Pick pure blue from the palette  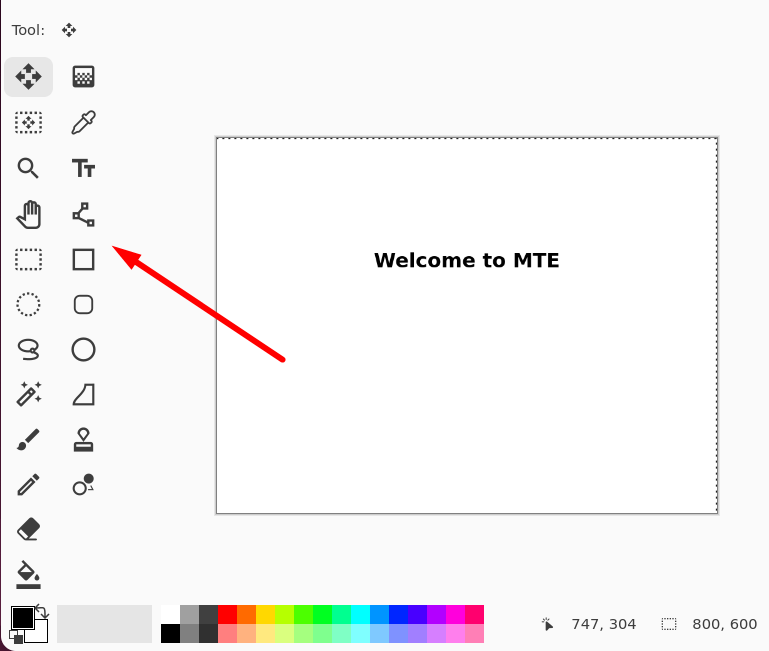pos(398,615)
